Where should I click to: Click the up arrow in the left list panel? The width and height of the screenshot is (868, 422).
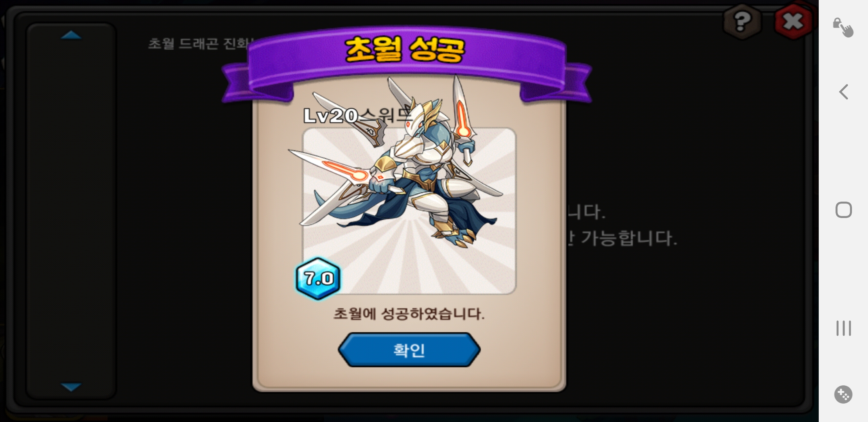(x=71, y=36)
